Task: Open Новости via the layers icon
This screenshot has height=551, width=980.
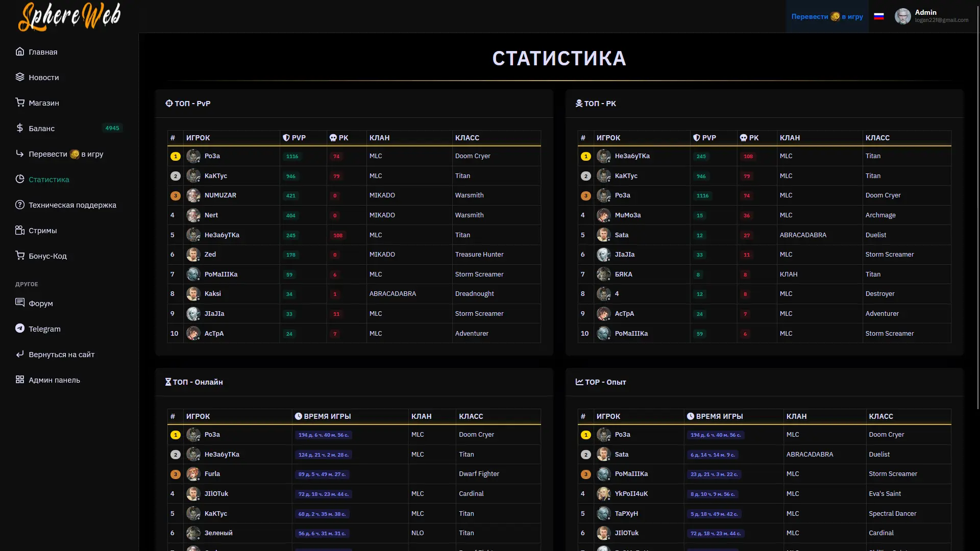Action: point(20,77)
